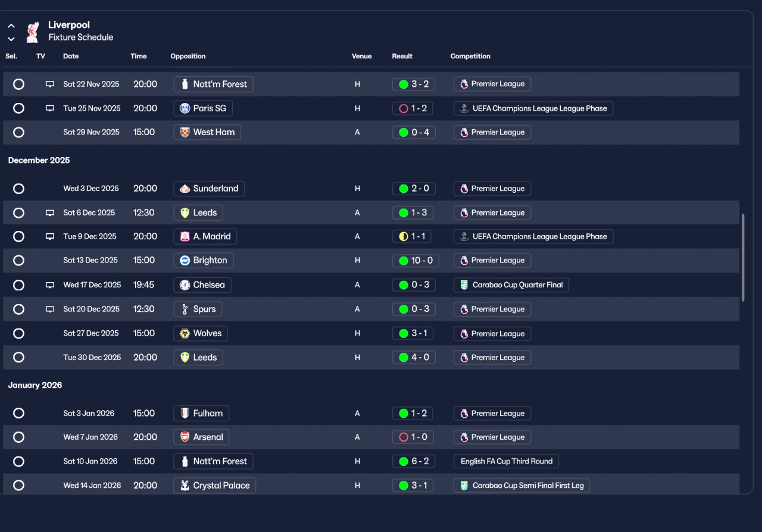
Task: Select the Sat 22 Nov 2025 fixture radio
Action: point(18,85)
